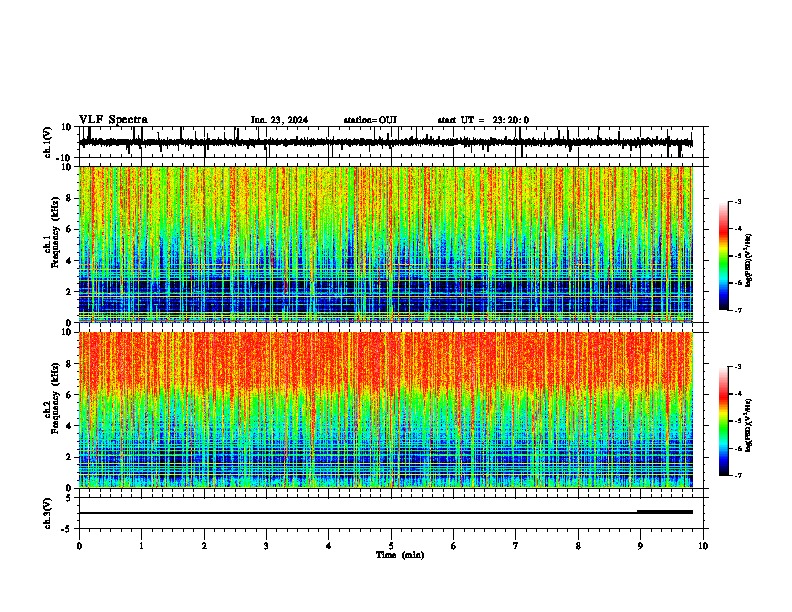Click the ch.2 "Frequency (kHz)" axis label
The width and height of the screenshot is (792, 612).
[x=55, y=398]
